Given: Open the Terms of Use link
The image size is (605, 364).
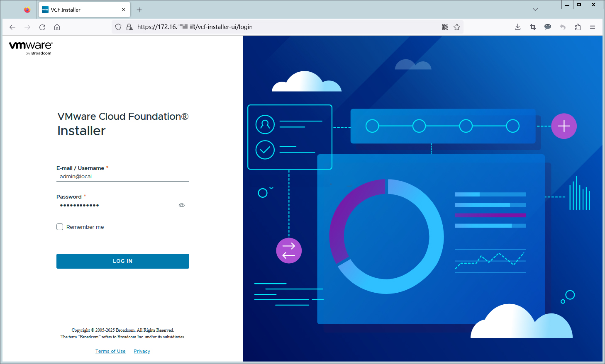Looking at the screenshot, I should point(110,351).
